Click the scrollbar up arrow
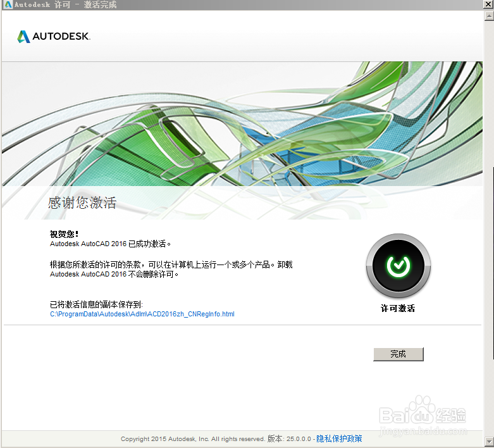 pyautogui.click(x=489, y=15)
